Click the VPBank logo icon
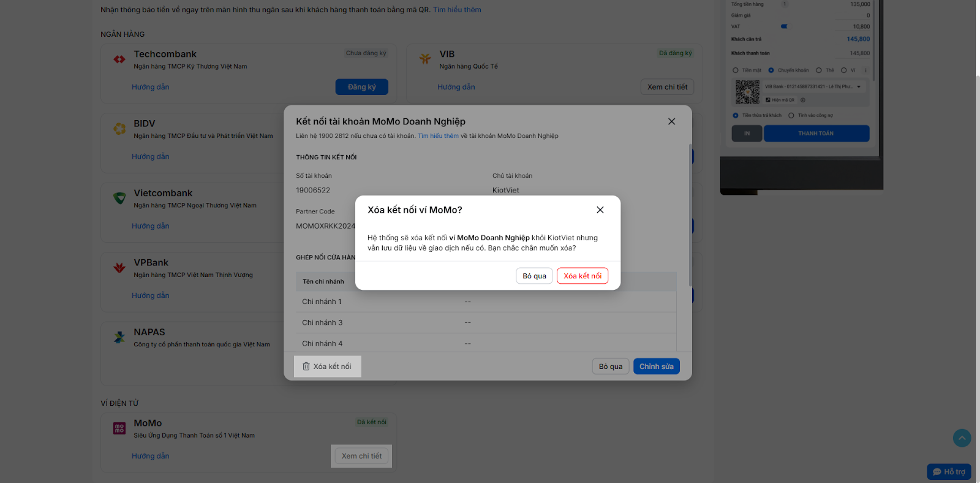This screenshot has height=483, width=980. pos(119,268)
